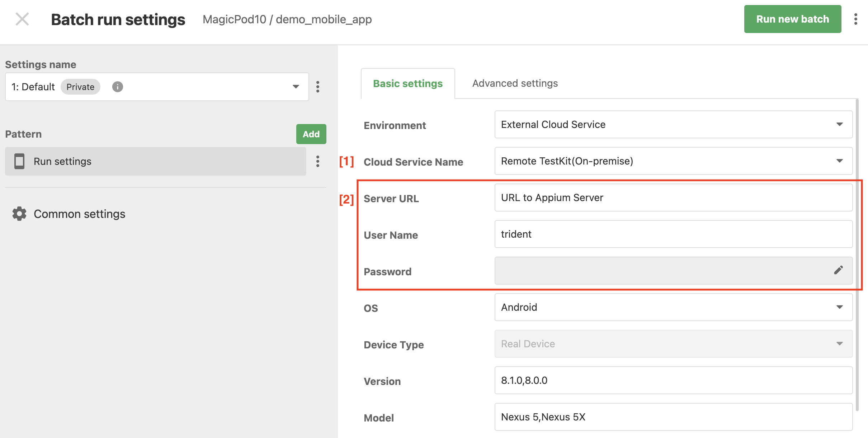Open the Settings name three-dot menu
Image resolution: width=868 pixels, height=438 pixels.
tap(318, 87)
